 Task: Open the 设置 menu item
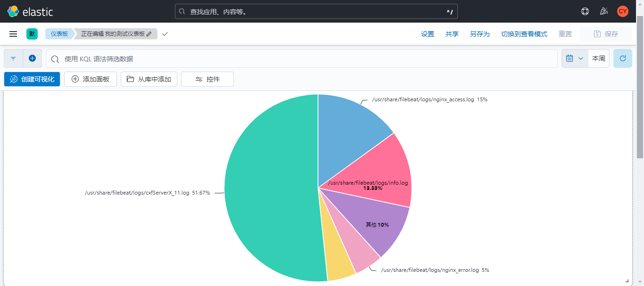pyautogui.click(x=428, y=34)
